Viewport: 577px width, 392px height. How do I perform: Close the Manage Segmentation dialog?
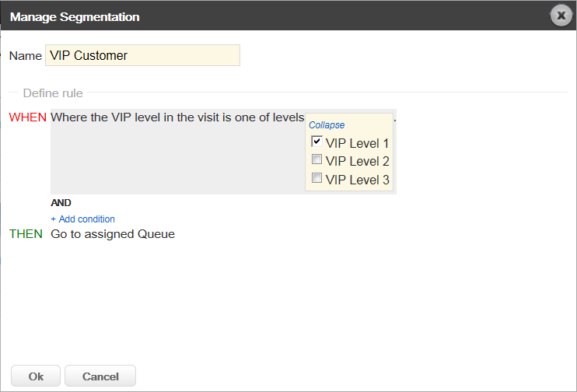tap(561, 16)
